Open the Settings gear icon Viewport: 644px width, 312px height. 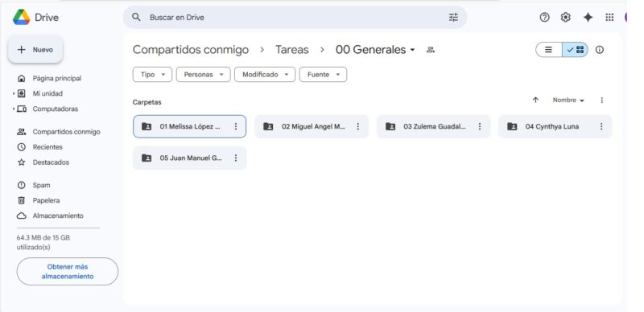[x=566, y=17]
